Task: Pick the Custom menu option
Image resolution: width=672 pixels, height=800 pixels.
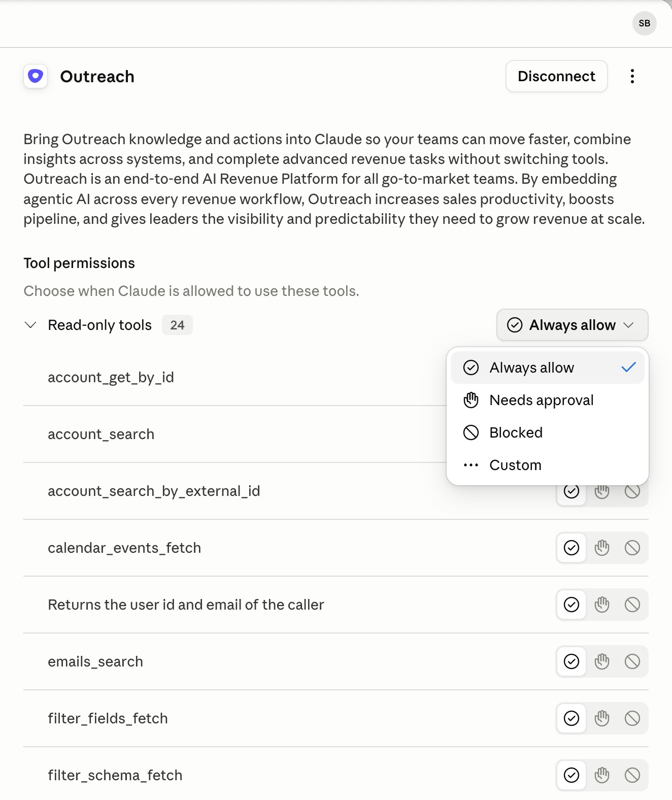Action: pyautogui.click(x=547, y=465)
